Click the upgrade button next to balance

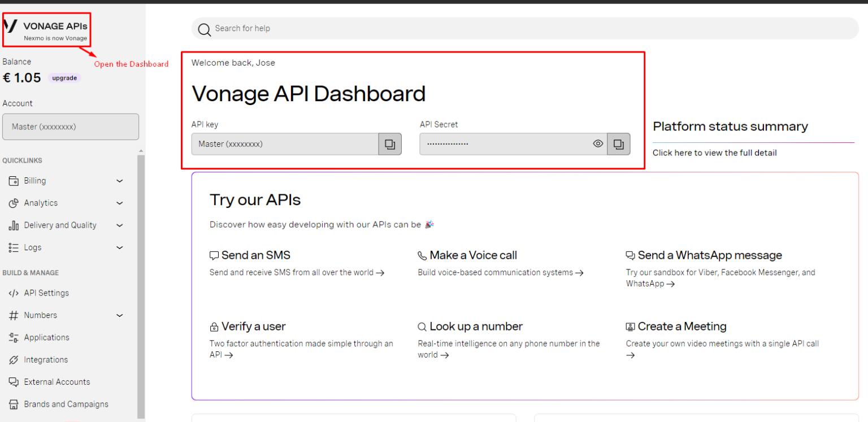[64, 78]
